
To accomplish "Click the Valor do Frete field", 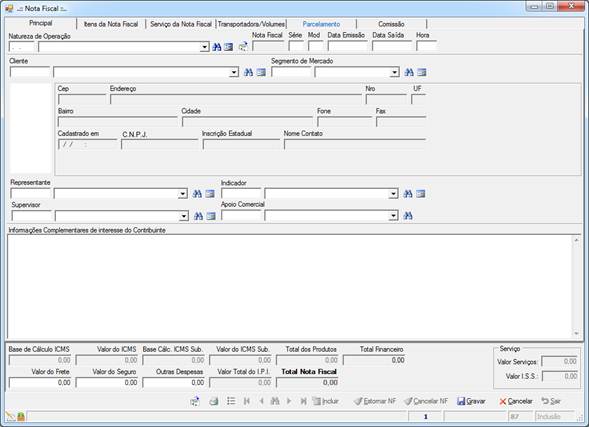I will pyautogui.click(x=40, y=383).
